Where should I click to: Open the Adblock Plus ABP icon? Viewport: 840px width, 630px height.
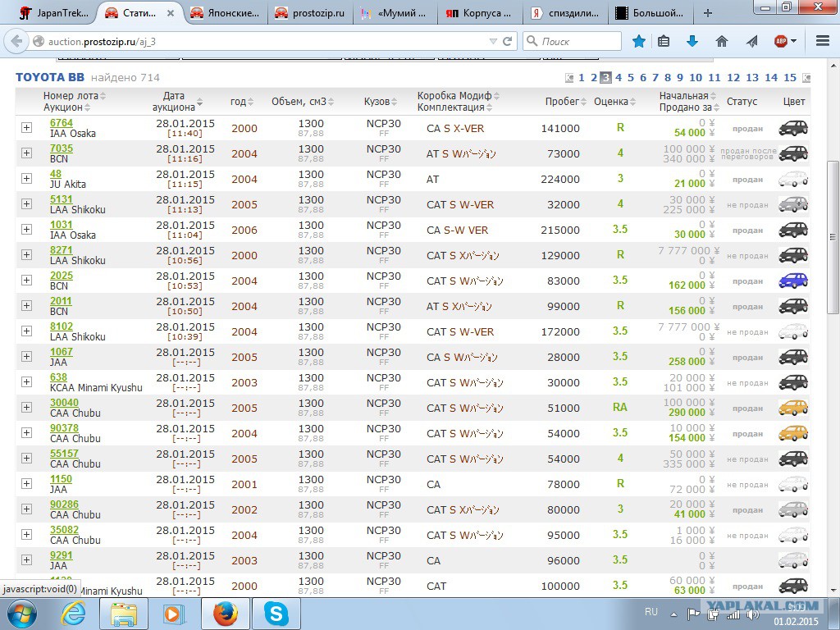[x=781, y=41]
